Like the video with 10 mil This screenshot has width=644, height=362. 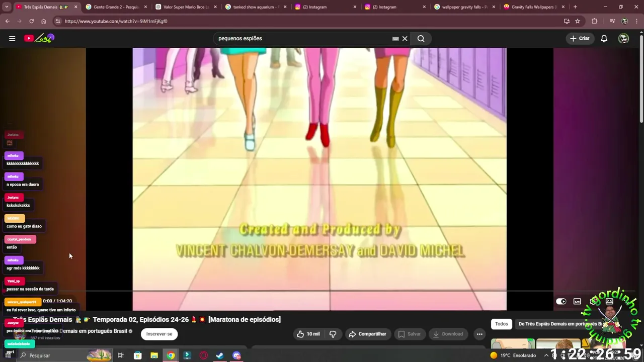(308, 334)
